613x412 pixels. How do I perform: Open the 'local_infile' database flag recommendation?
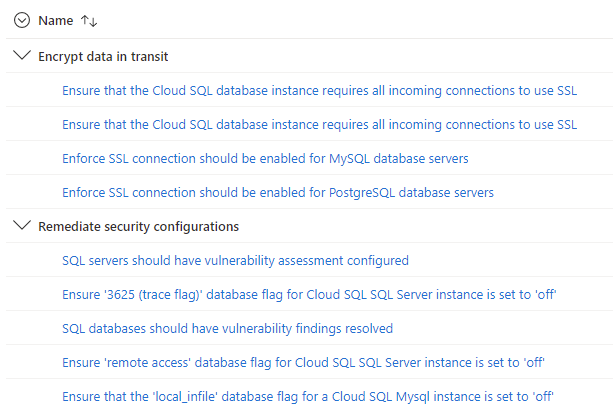308,396
